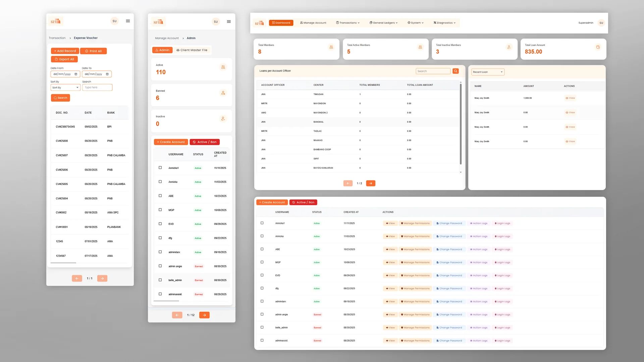Viewport: 644px width, 362px height.
Task: Click the KFI logo in desktop navbar
Action: (x=259, y=23)
